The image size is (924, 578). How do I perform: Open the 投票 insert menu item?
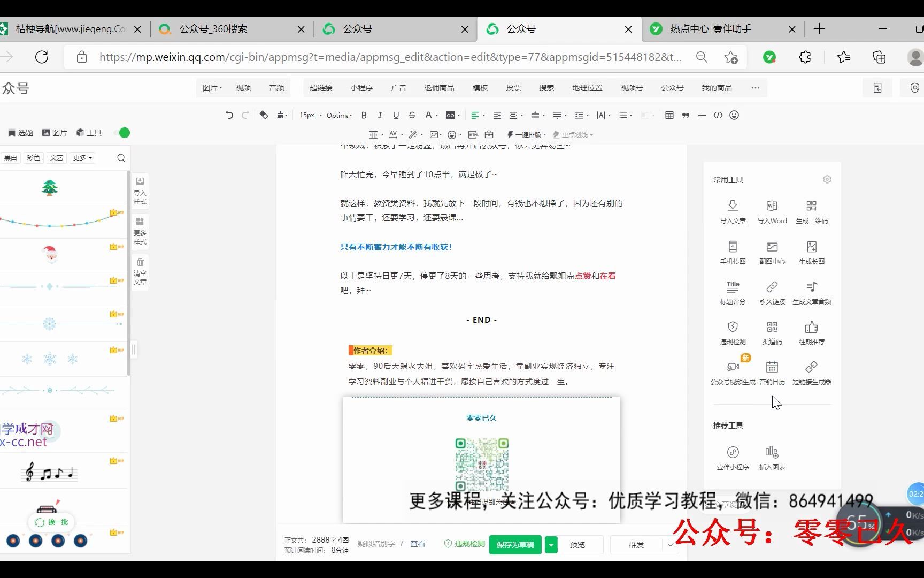coord(513,88)
